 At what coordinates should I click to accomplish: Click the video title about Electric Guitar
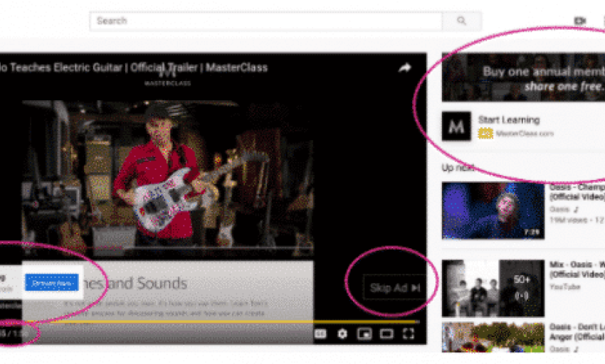(134, 68)
